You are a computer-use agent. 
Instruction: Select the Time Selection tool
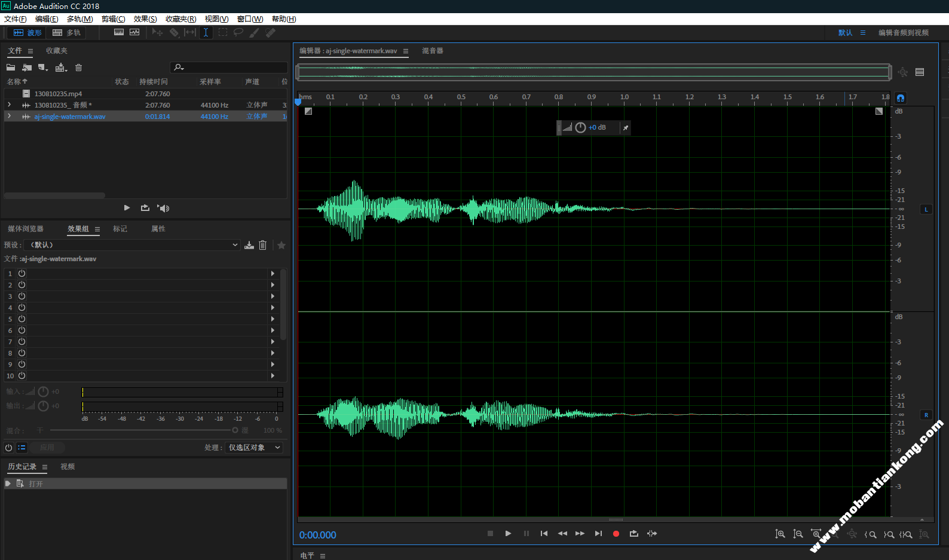[206, 32]
